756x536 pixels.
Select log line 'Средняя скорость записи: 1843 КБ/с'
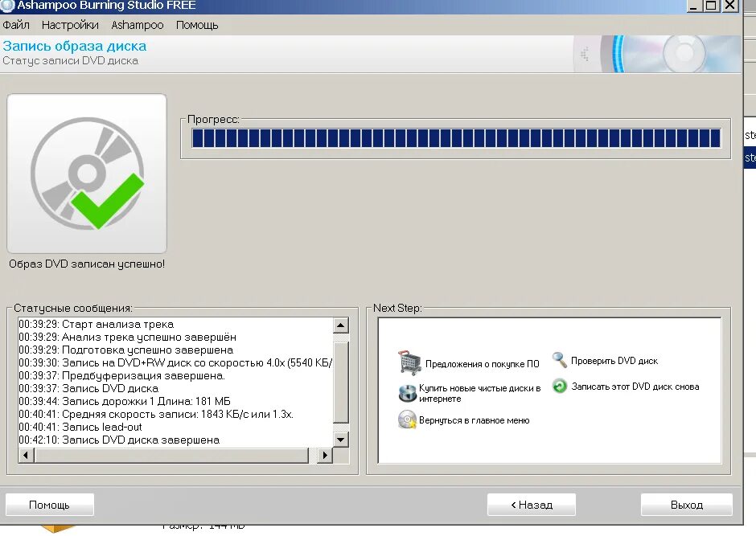point(156,414)
